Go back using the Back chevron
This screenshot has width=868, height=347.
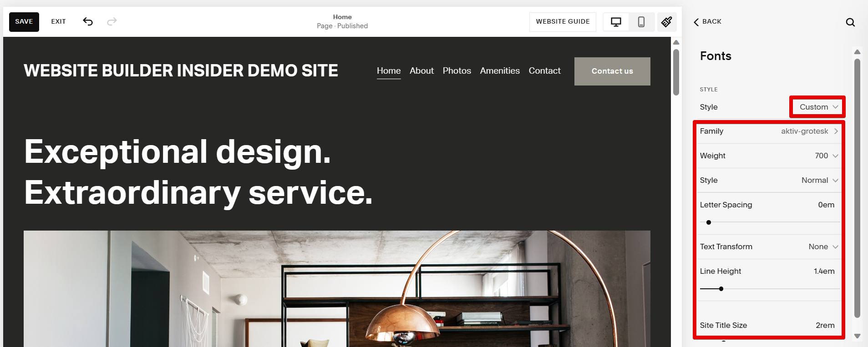[707, 22]
